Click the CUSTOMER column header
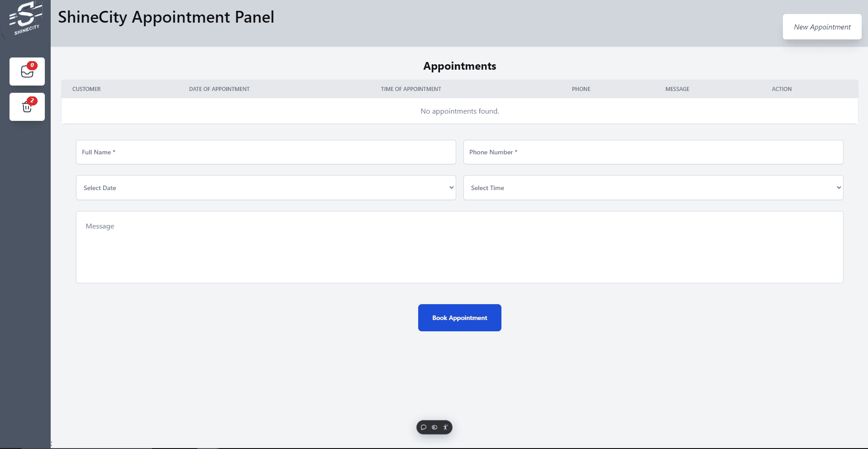868x449 pixels. (86, 89)
